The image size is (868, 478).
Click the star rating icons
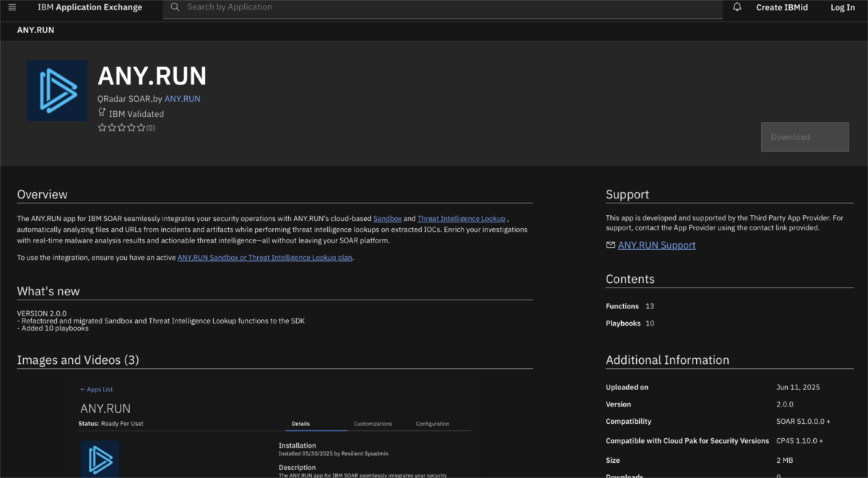pos(121,128)
